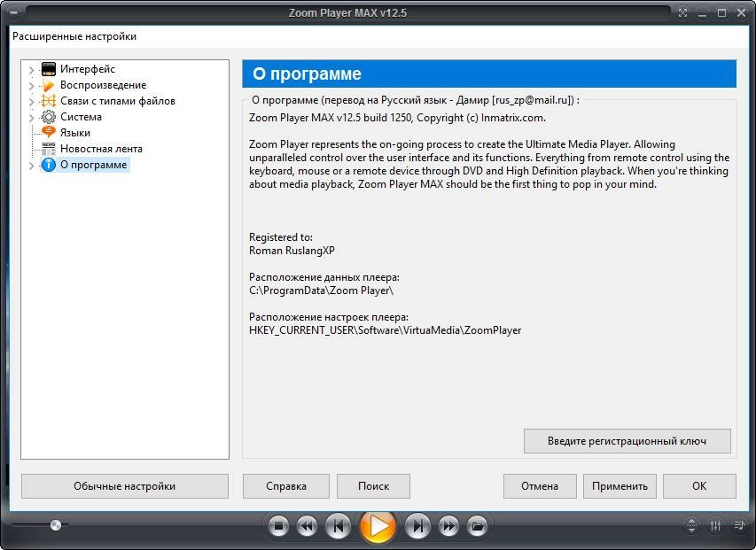Click the rewind button

(307, 526)
